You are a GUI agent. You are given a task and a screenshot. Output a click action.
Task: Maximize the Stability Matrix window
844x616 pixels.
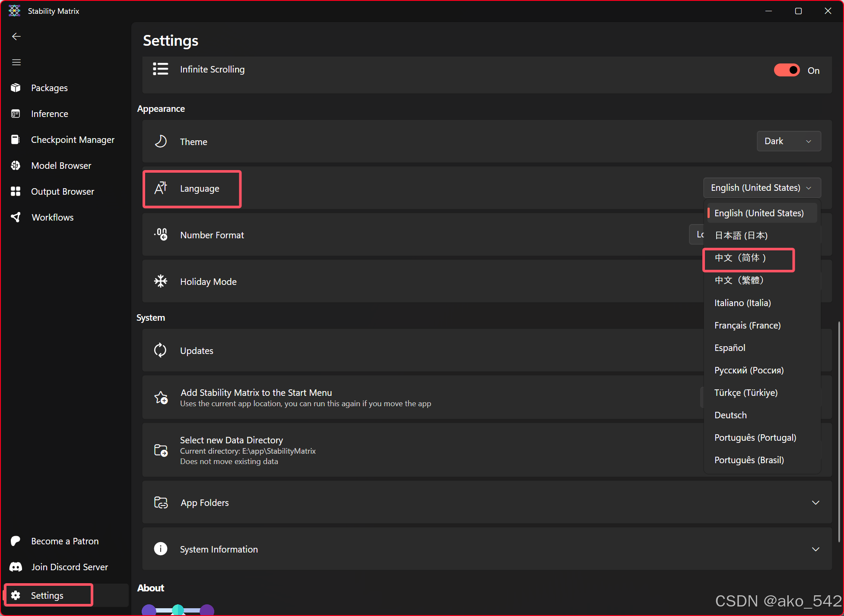(x=798, y=11)
